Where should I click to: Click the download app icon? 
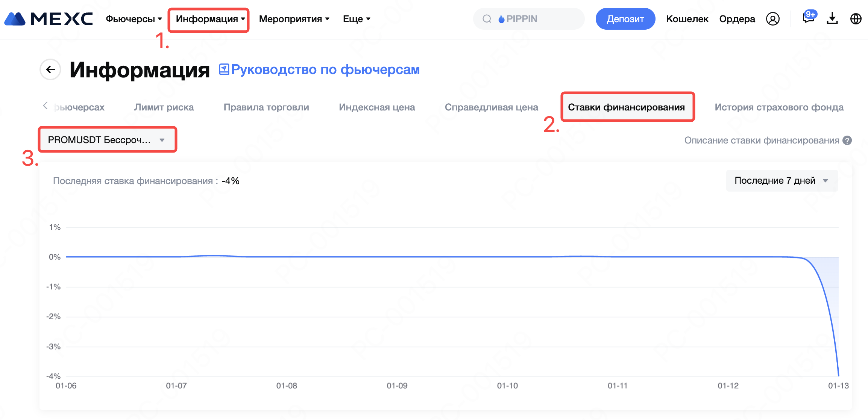click(832, 18)
